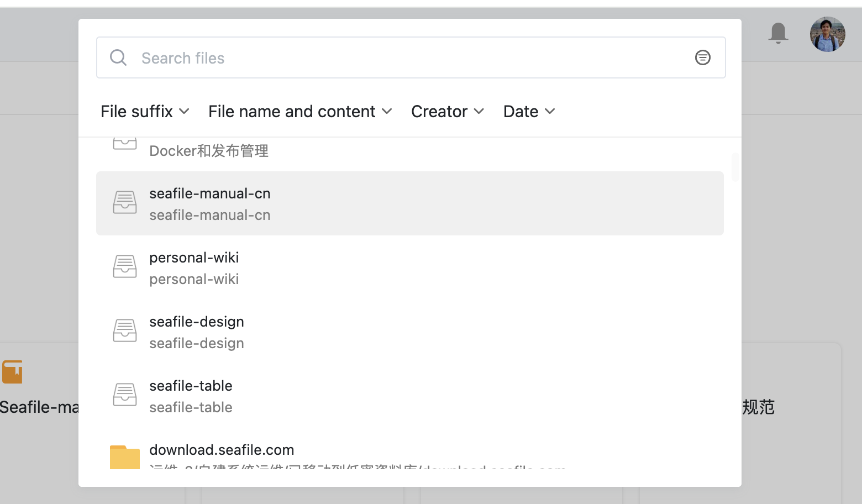The width and height of the screenshot is (862, 504).
Task: Open the seafile-table search result
Action: (x=410, y=396)
